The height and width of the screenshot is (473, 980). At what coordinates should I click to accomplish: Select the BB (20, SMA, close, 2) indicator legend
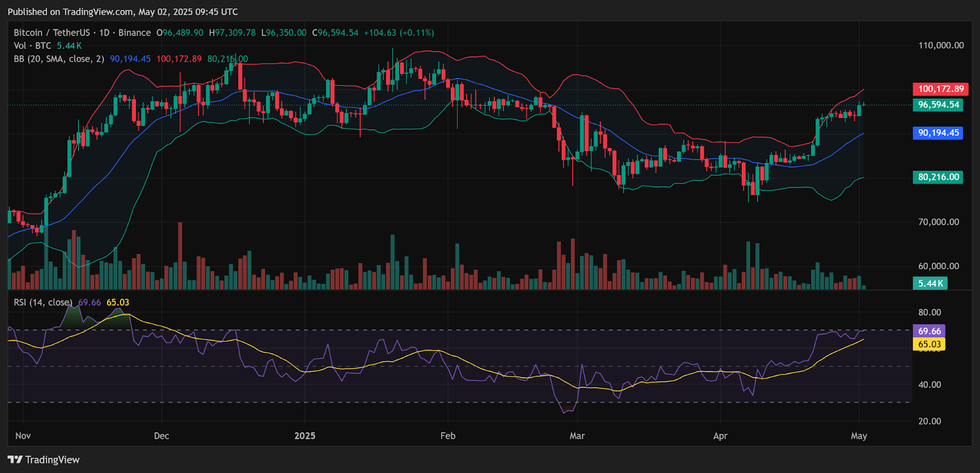point(59,59)
